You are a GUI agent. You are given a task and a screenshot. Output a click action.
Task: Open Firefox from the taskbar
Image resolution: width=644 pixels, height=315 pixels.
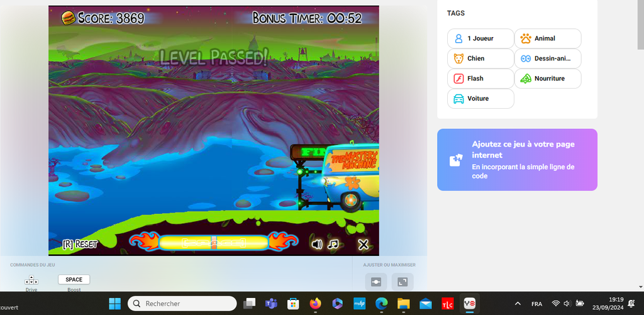pyautogui.click(x=314, y=303)
